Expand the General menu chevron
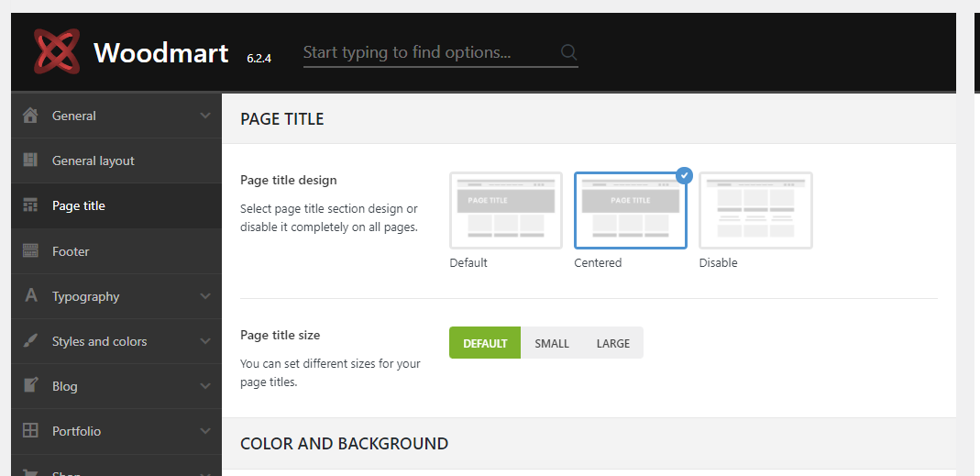This screenshot has height=476, width=980. click(205, 116)
